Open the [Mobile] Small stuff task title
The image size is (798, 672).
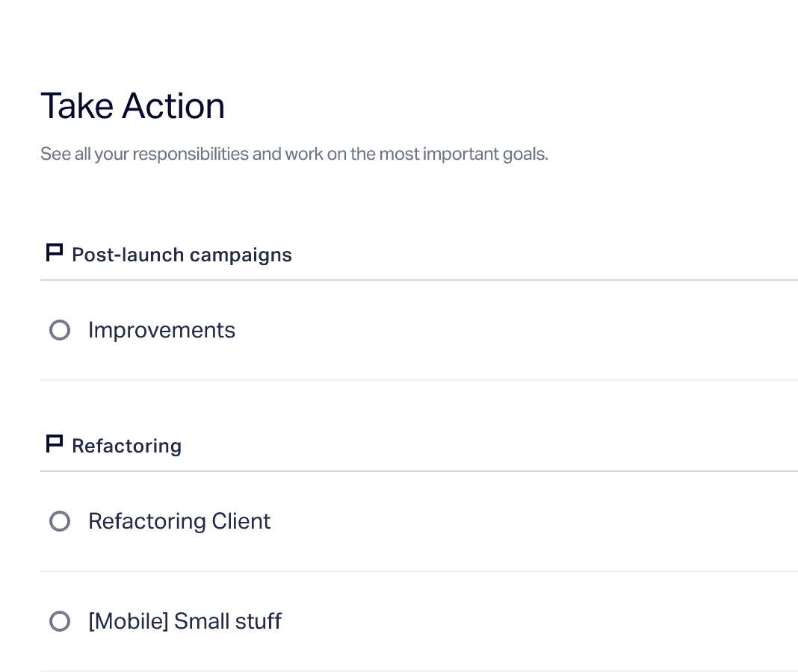coord(185,621)
